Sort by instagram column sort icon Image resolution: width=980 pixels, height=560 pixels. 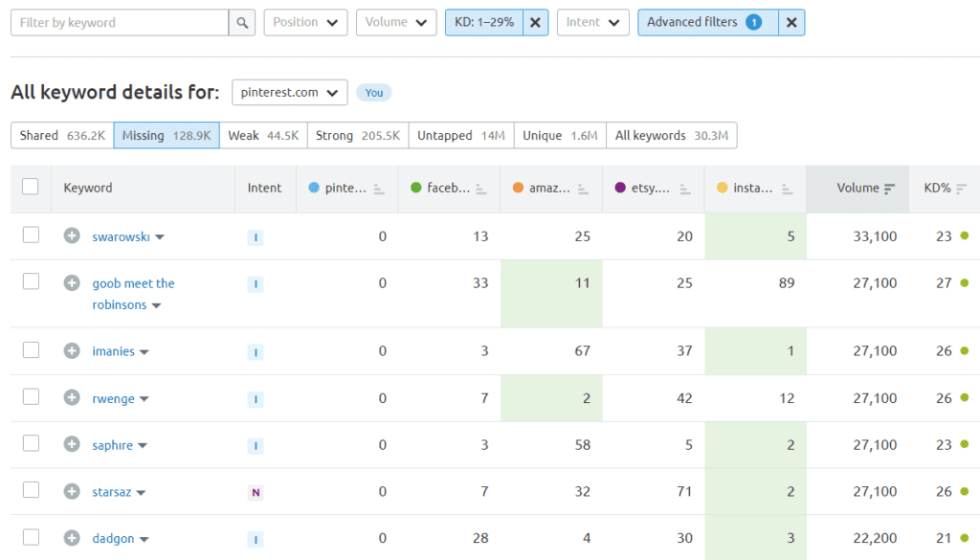pos(787,189)
